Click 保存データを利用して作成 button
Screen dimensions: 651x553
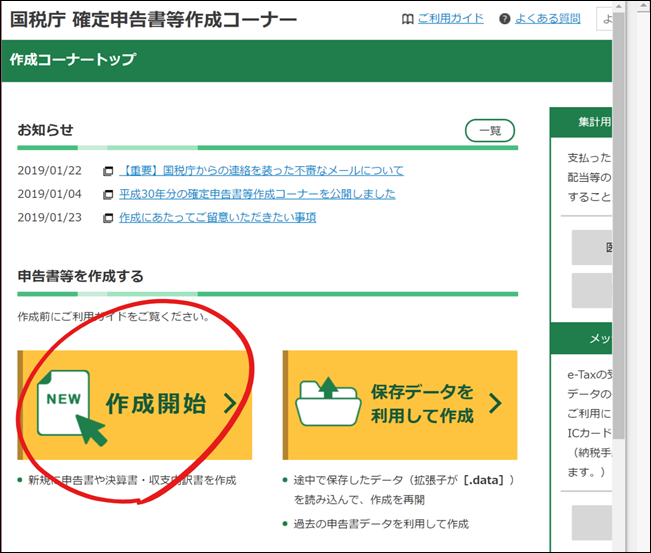(400, 405)
